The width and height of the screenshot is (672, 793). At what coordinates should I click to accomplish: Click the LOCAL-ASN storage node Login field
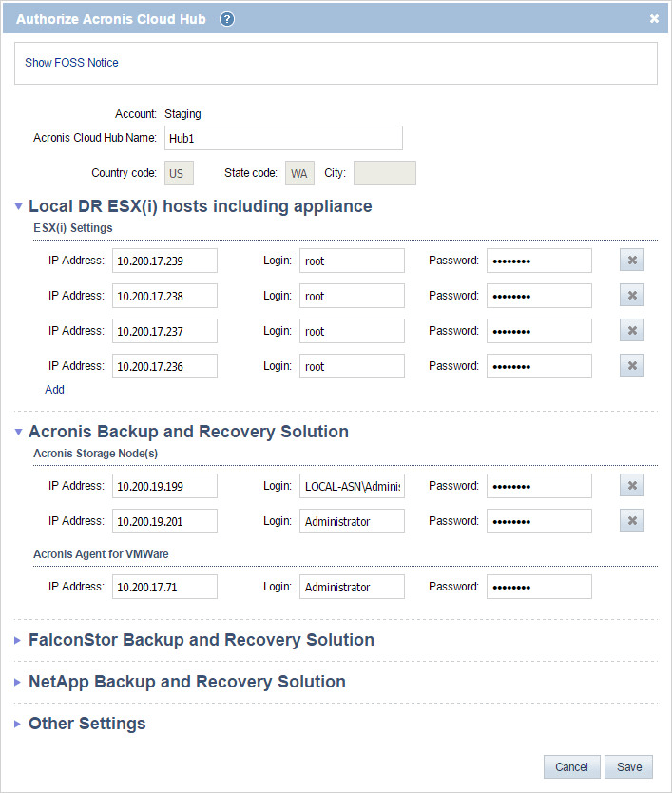[x=352, y=487]
